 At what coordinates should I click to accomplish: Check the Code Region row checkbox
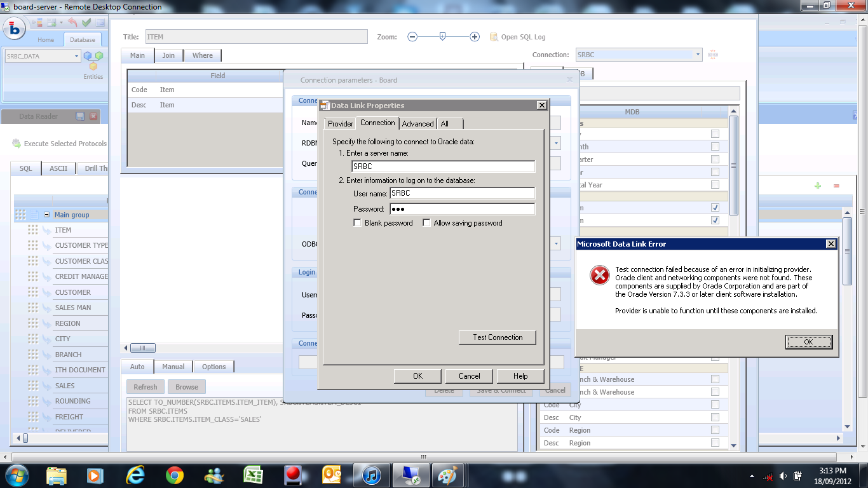[x=715, y=430]
